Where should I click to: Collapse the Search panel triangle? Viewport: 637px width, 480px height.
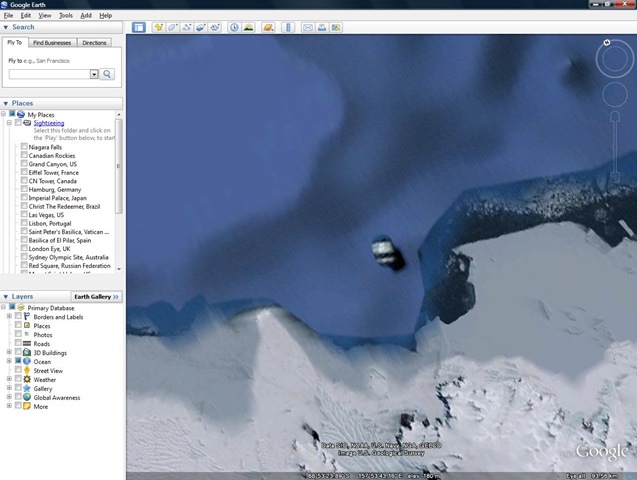(6, 27)
